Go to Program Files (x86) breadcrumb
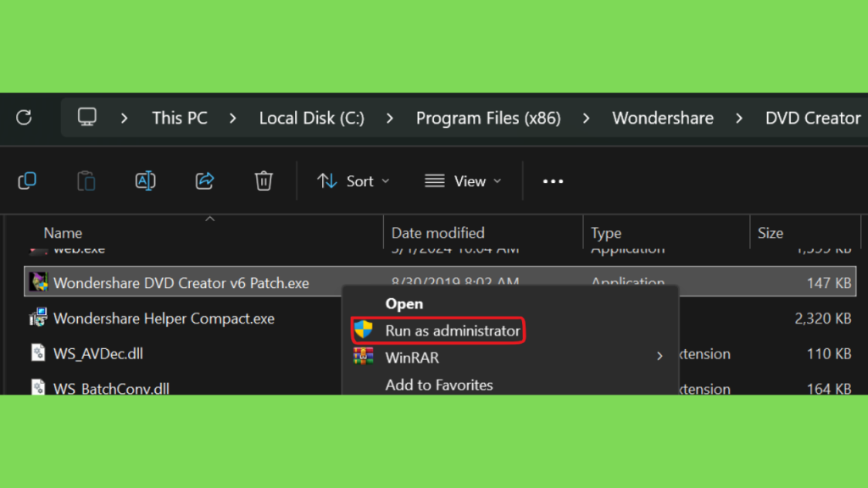 coord(488,118)
